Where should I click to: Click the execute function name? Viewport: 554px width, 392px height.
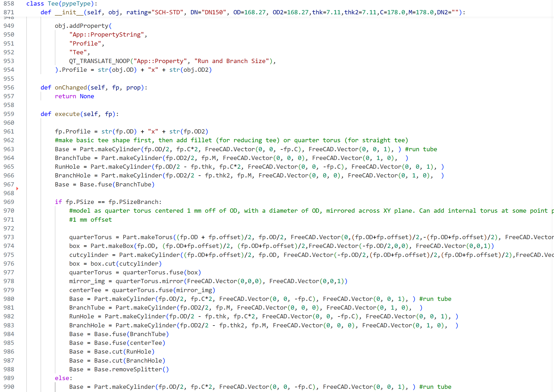coord(67,114)
